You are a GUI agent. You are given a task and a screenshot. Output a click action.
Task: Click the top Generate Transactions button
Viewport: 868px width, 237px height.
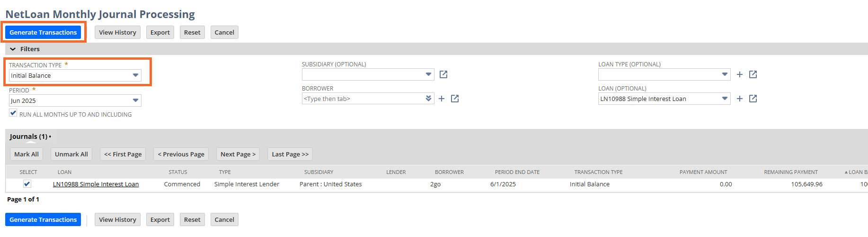(43, 32)
